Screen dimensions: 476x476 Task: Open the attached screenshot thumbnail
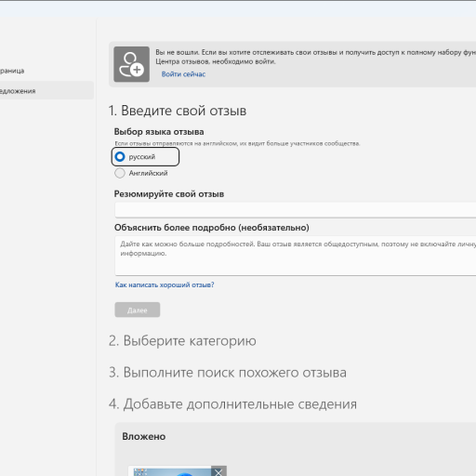click(170, 471)
